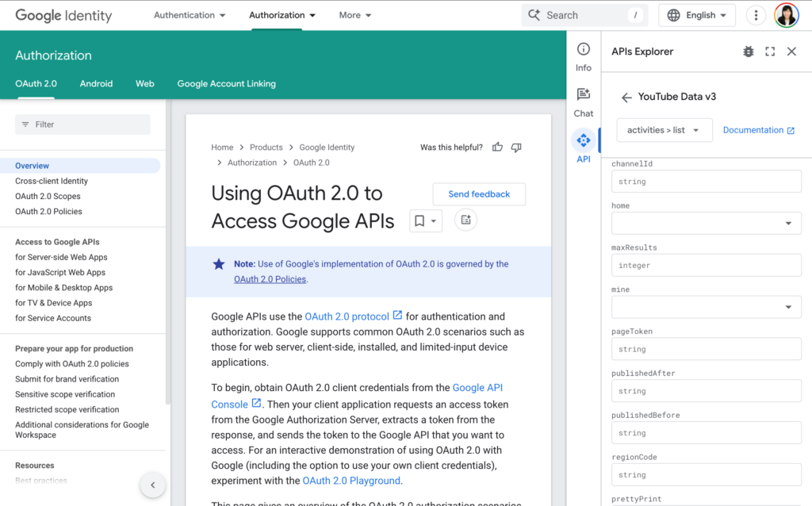Open the OAuth 2.0 Playground link
This screenshot has width=812, height=506.
click(x=351, y=481)
